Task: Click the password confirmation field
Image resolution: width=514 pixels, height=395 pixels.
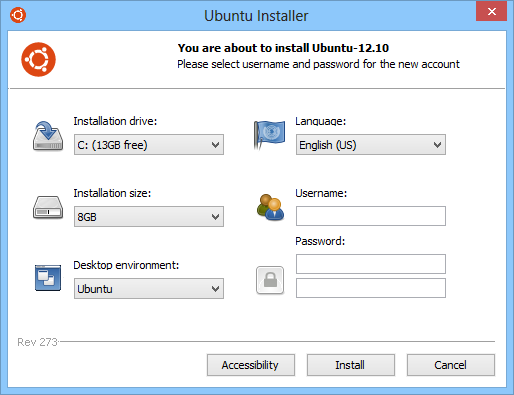Action: pyautogui.click(x=371, y=288)
